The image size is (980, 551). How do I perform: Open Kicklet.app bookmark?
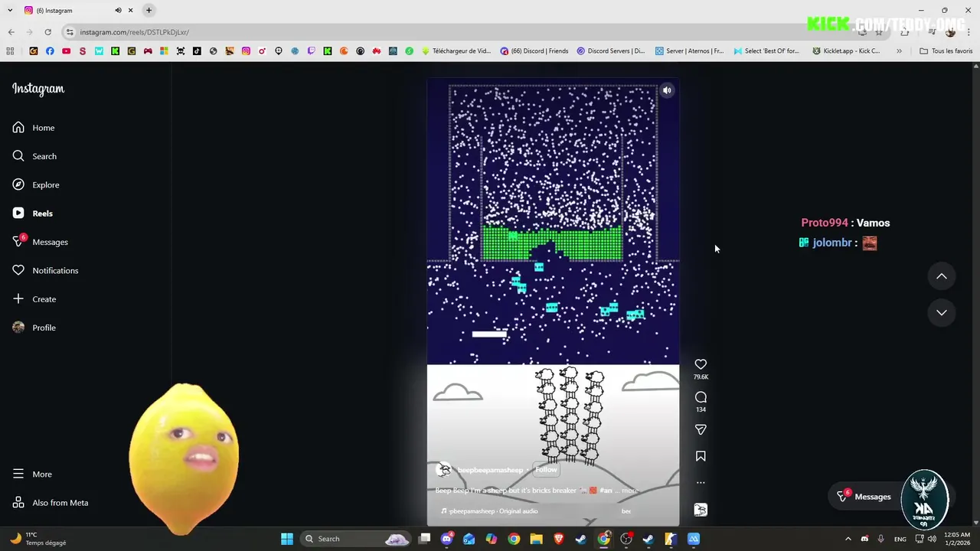(x=846, y=51)
